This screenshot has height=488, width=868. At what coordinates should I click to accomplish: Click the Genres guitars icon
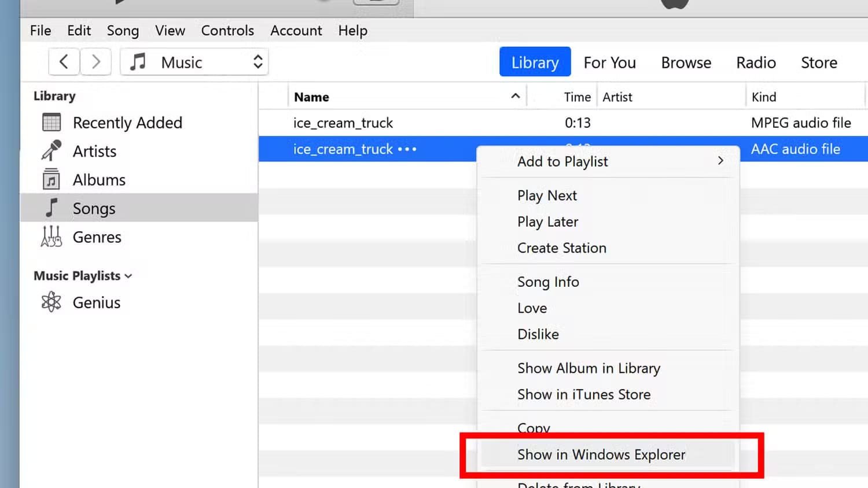tap(52, 236)
